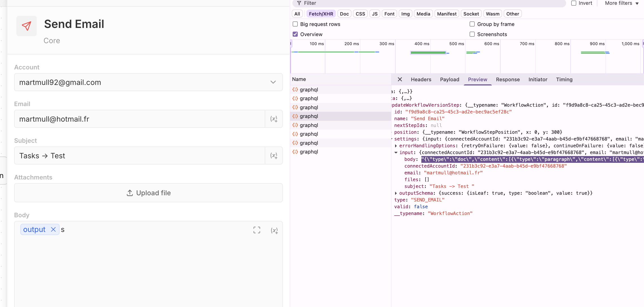Click the Upload file icon

point(130,193)
